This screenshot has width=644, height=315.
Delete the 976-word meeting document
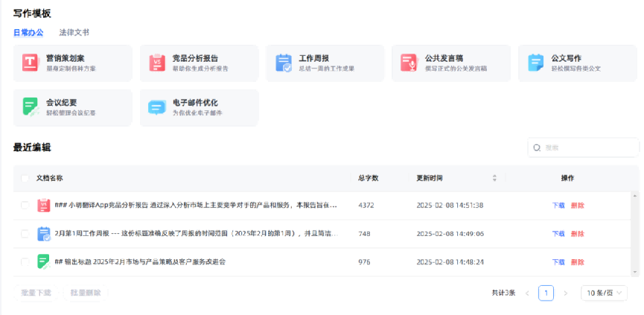[577, 262]
